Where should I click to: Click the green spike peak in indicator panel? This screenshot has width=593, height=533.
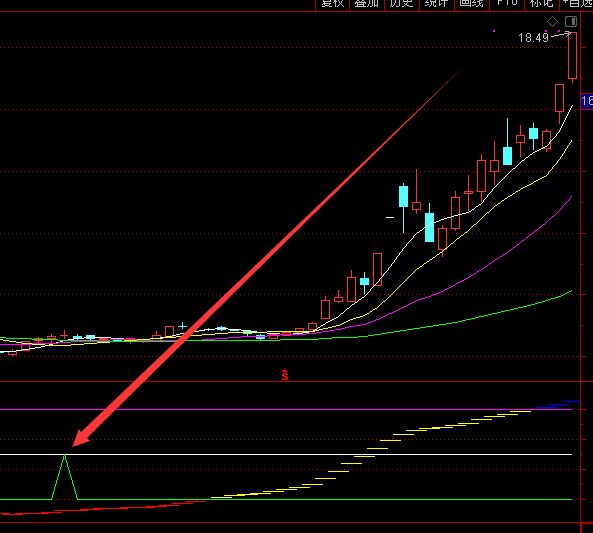[x=65, y=455]
